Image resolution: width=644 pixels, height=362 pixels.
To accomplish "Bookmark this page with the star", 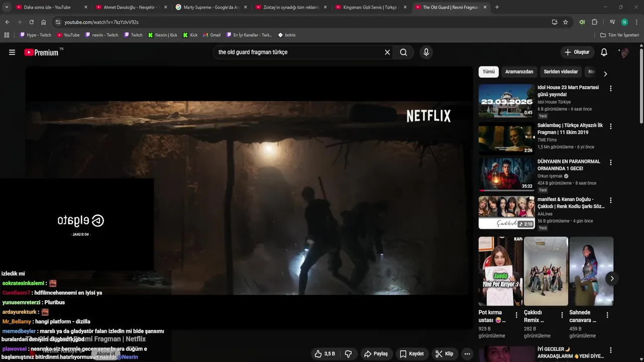I will pos(566,22).
